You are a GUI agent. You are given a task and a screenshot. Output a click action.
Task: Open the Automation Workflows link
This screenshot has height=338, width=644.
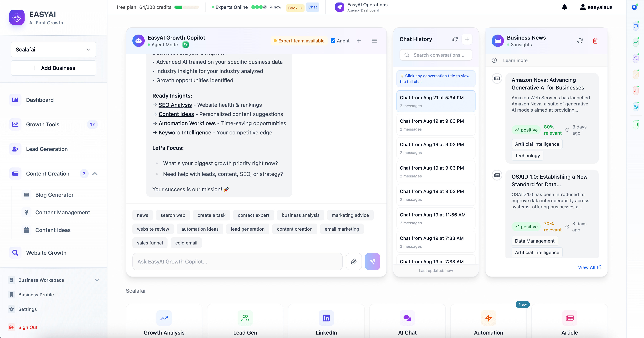click(x=187, y=123)
